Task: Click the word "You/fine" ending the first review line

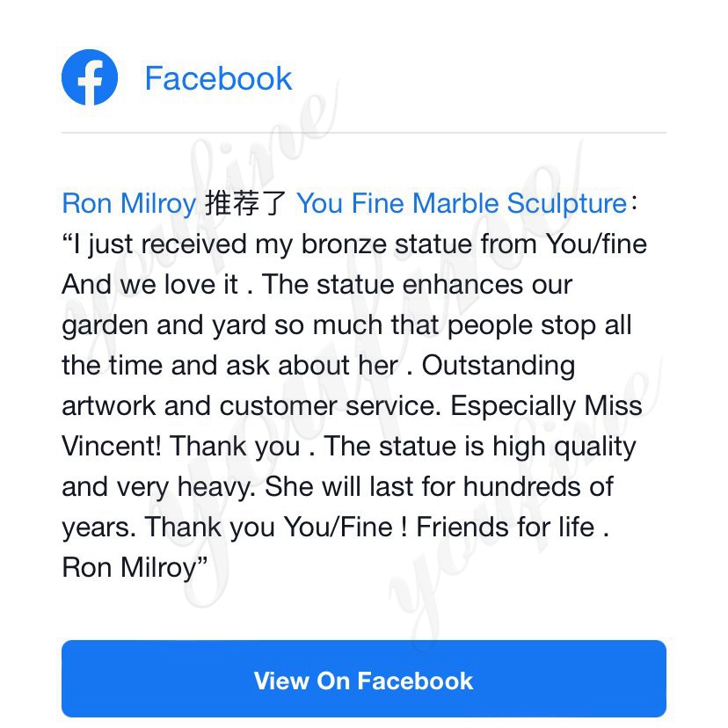Action: tap(596, 244)
